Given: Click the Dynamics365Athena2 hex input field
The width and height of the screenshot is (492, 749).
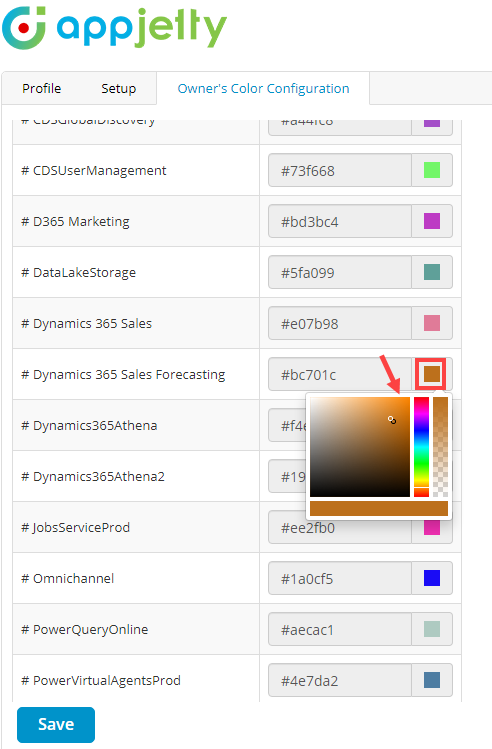Looking at the screenshot, I should (287, 476).
